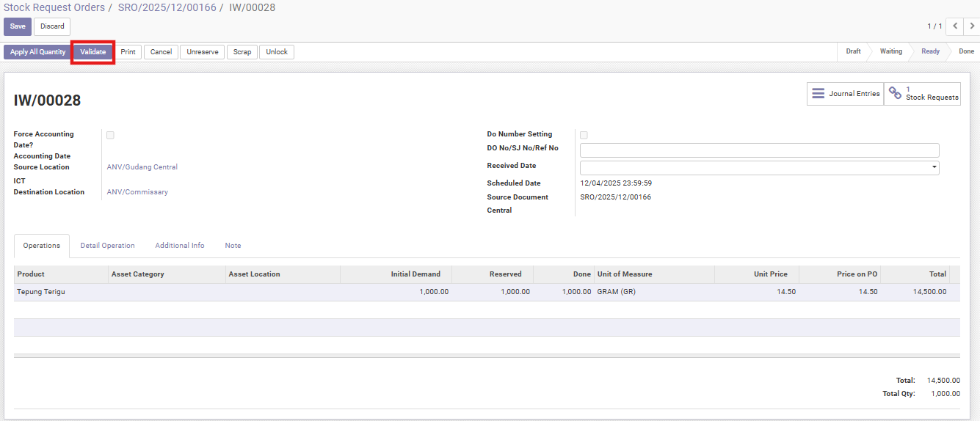Click the Scrap button
The height and width of the screenshot is (421, 980).
pos(242,52)
